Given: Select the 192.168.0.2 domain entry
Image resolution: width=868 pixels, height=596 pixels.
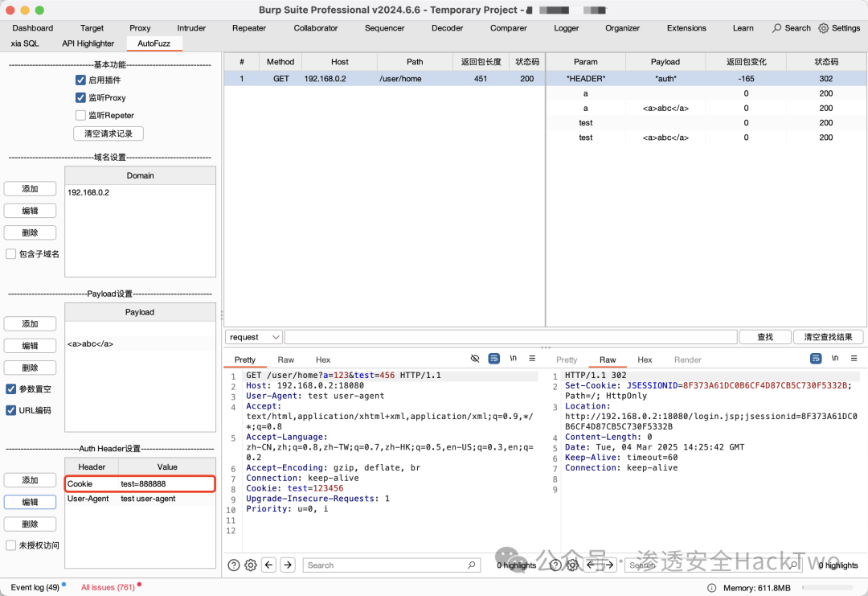Looking at the screenshot, I should 140,192.
